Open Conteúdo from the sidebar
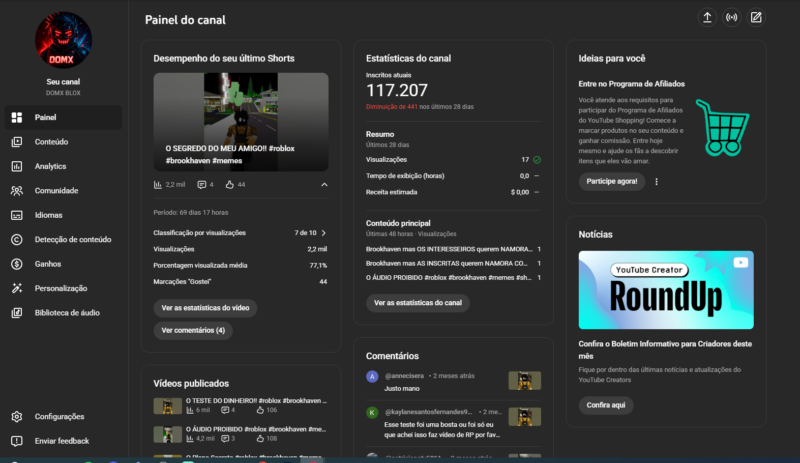 click(50, 142)
